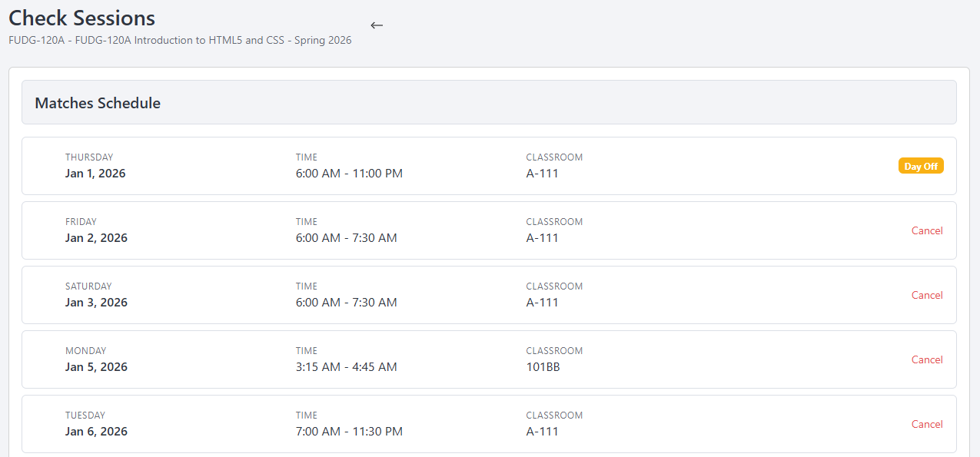980x457 pixels.
Task: Cancel the Monday Jan 5 session
Action: point(927,359)
